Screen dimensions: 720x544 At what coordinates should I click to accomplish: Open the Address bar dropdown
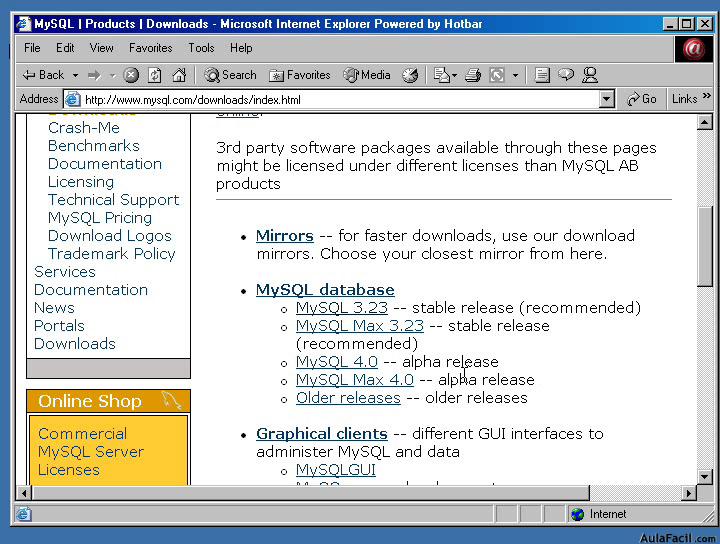(x=607, y=99)
